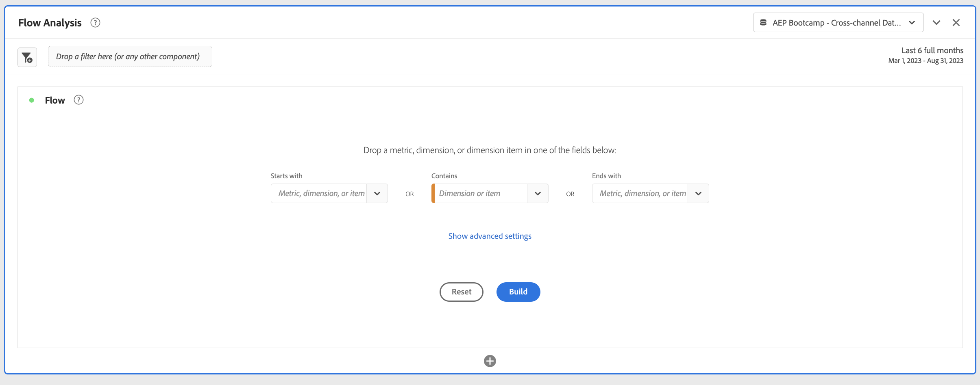Add a new panel with the plus icon
Viewport: 980px width, 385px height.
pos(490,361)
